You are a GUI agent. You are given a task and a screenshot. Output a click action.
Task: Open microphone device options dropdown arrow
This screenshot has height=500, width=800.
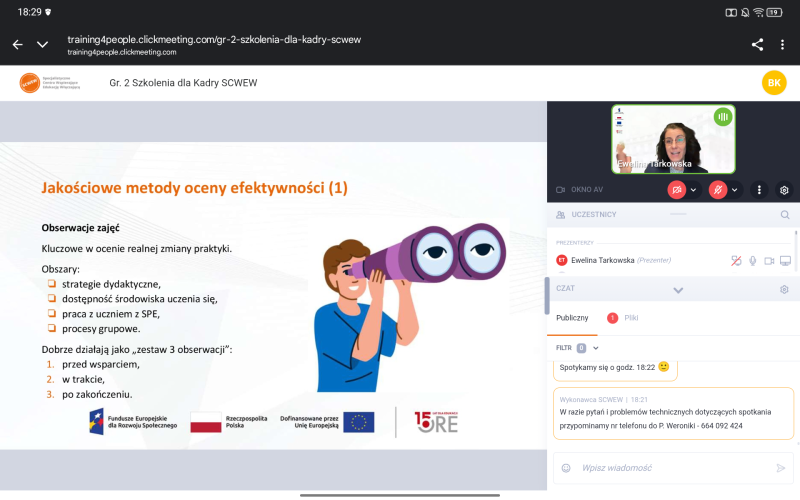click(x=735, y=189)
